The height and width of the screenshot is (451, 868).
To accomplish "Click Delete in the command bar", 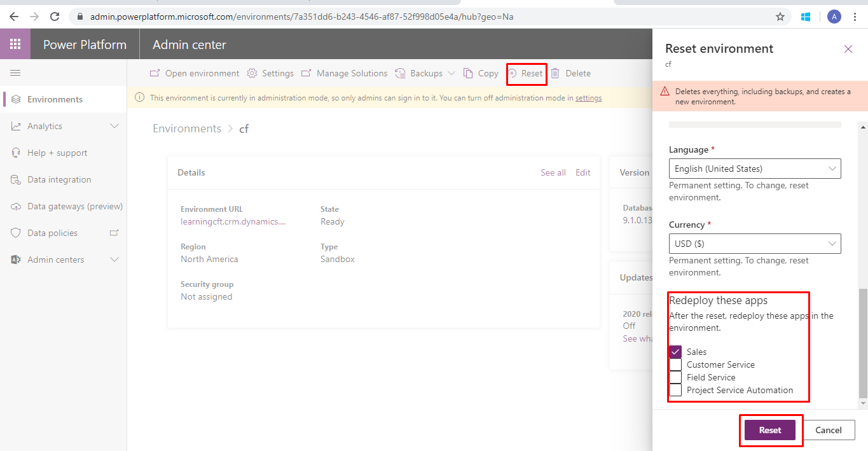I will click(x=570, y=73).
